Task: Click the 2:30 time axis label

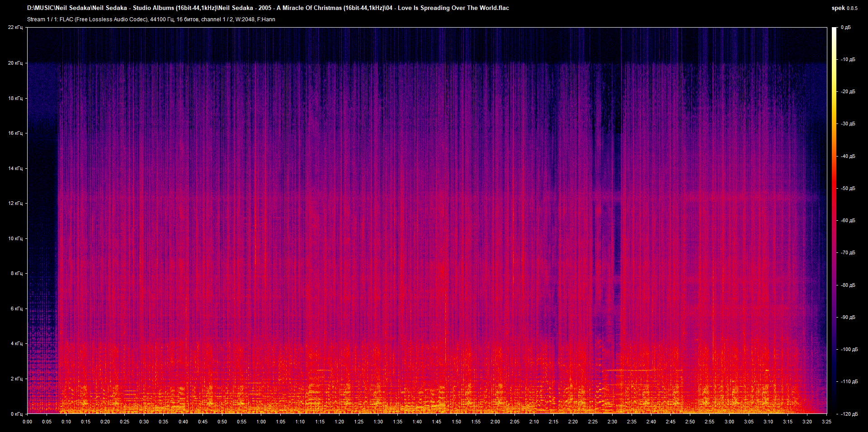Action: point(612,422)
